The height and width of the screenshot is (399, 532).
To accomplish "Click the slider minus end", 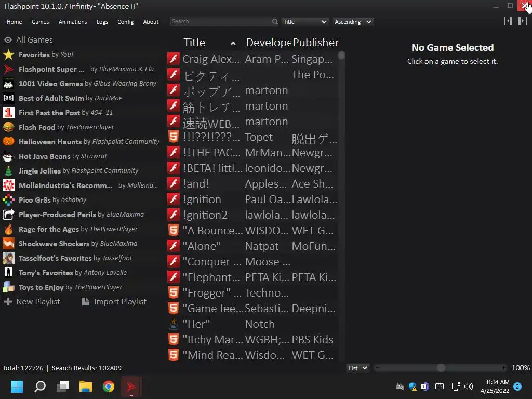I will pos(378,368).
